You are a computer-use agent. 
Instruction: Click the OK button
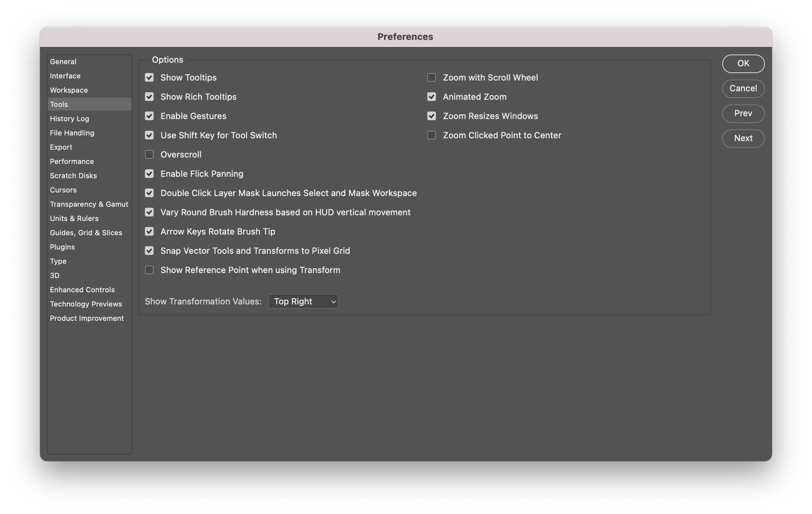(743, 63)
